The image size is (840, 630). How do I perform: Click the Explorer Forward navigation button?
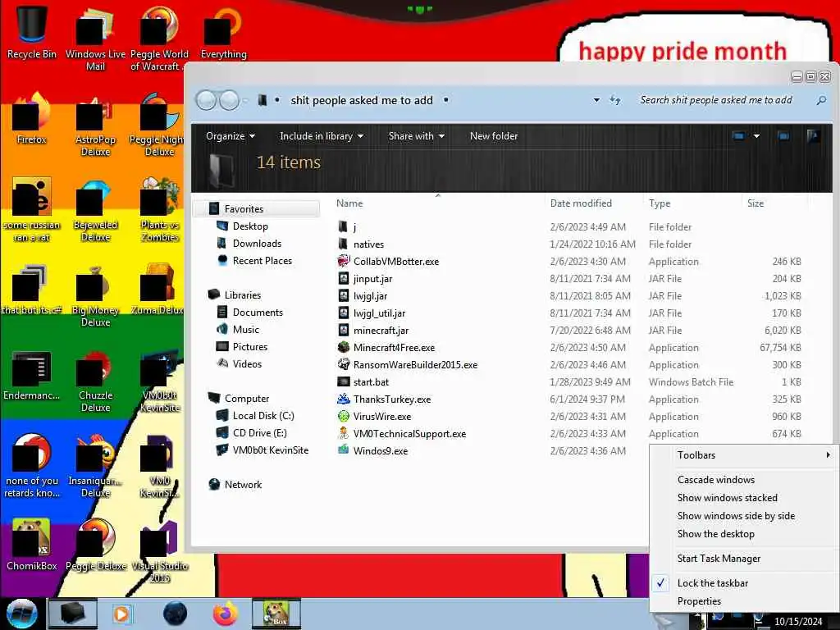[x=230, y=100]
